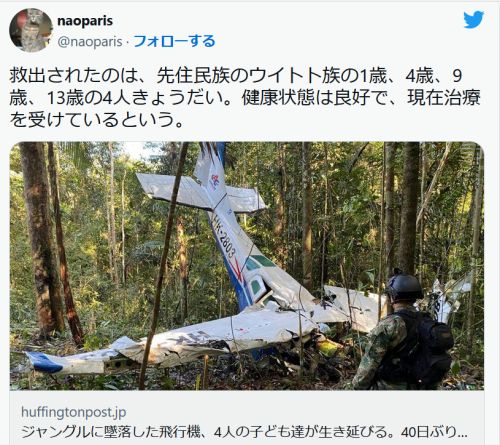Click the truncated headline ending 40日ぶり

coord(434,432)
